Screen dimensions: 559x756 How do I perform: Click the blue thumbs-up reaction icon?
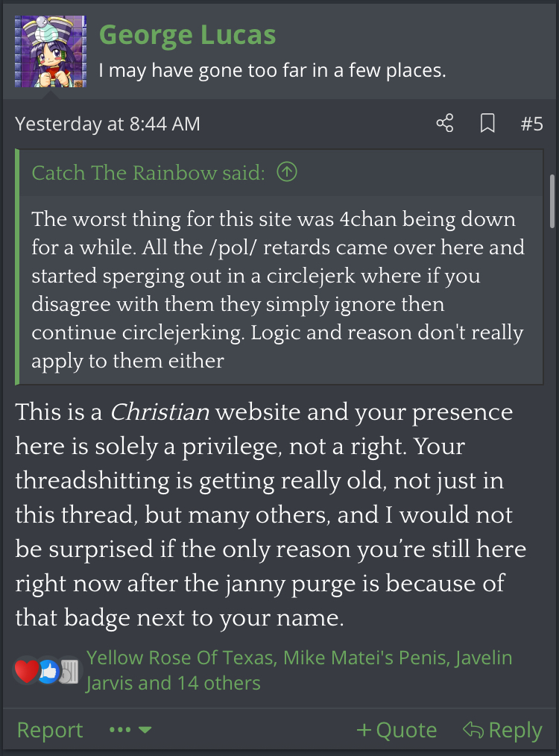click(x=48, y=672)
